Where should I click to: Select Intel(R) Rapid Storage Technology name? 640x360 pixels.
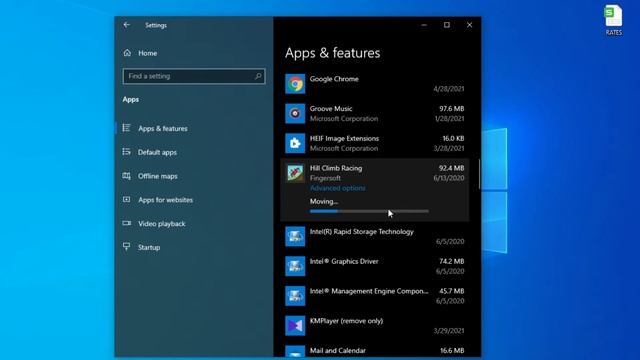coord(362,232)
